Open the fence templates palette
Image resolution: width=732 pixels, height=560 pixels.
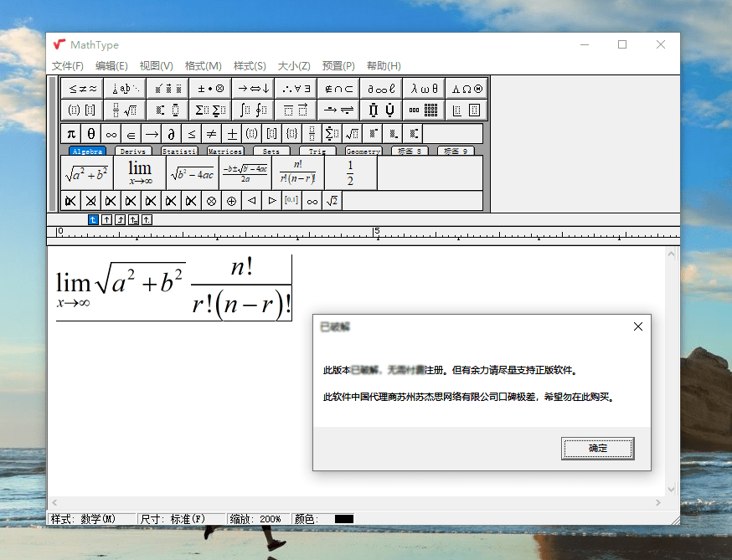pos(82,110)
